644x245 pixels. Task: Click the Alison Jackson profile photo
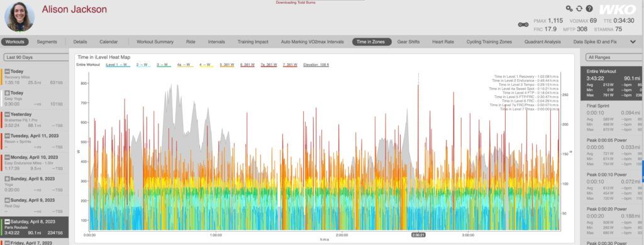(19, 16)
